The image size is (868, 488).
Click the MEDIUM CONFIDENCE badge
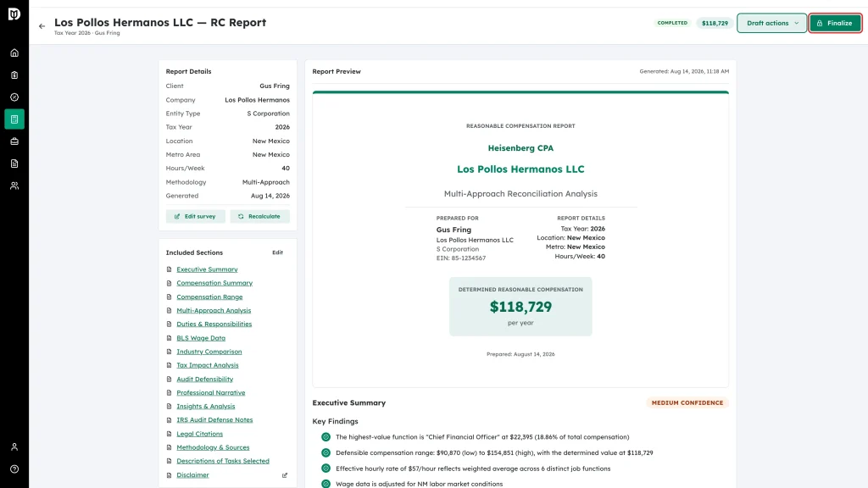687,402
